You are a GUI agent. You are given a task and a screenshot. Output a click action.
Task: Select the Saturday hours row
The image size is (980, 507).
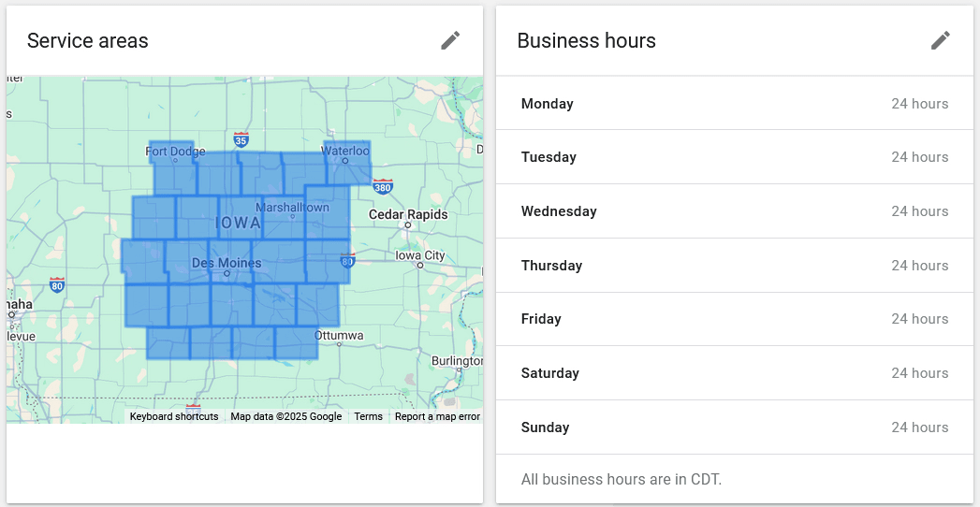735,373
